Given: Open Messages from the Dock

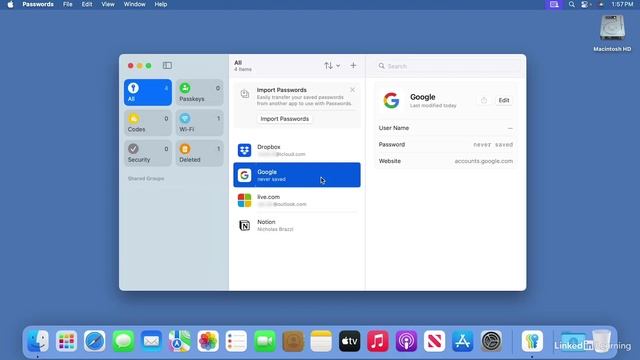Looking at the screenshot, I should click(123, 341).
